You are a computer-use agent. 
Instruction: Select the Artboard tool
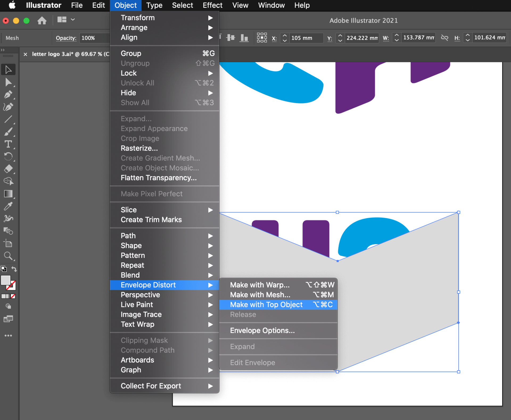(x=8, y=243)
